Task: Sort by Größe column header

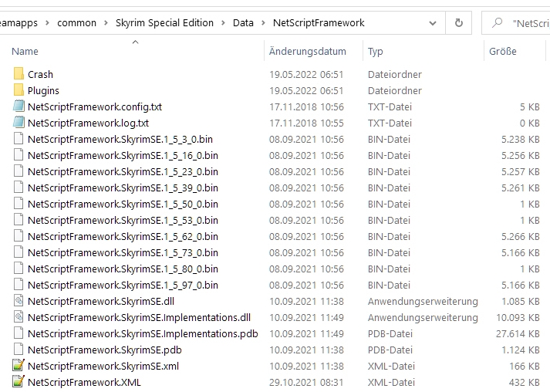Action: tap(502, 52)
